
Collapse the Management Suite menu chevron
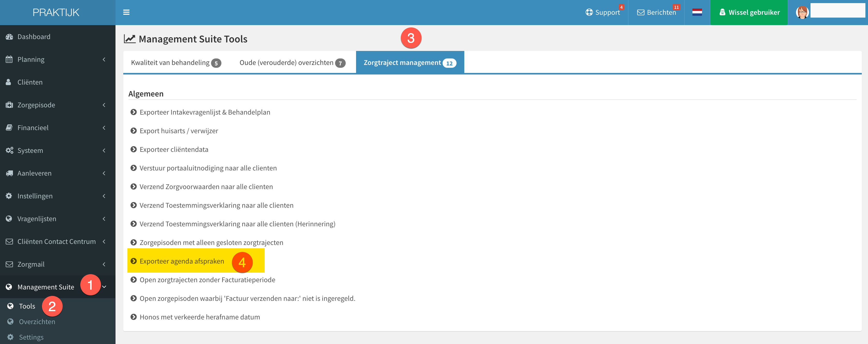click(104, 287)
